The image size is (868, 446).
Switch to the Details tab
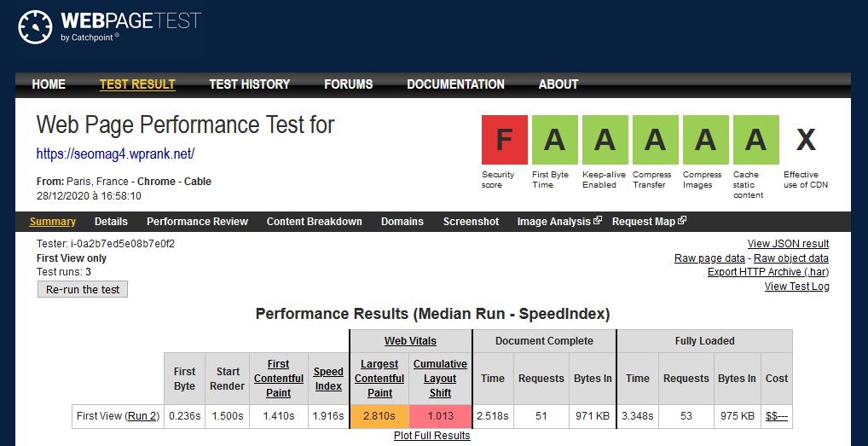point(111,222)
